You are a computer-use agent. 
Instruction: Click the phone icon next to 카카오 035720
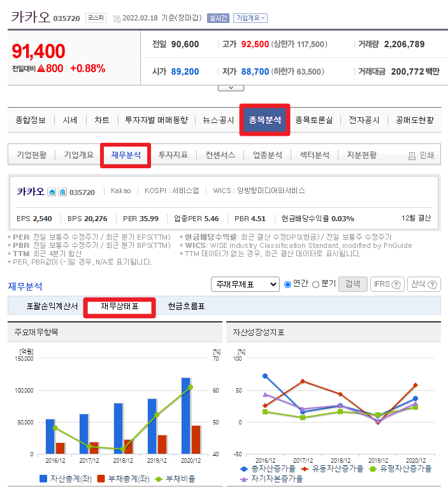click(x=62, y=192)
